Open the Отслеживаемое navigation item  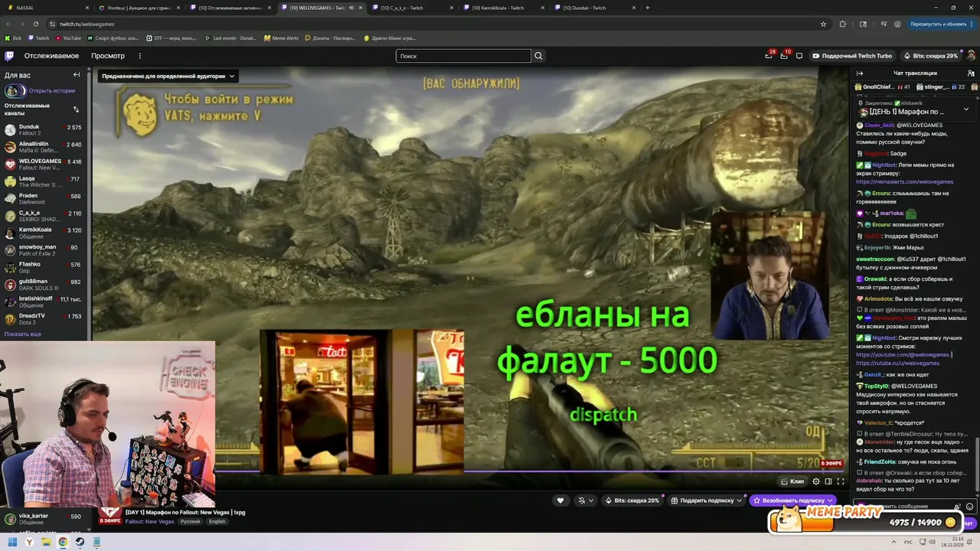51,56
